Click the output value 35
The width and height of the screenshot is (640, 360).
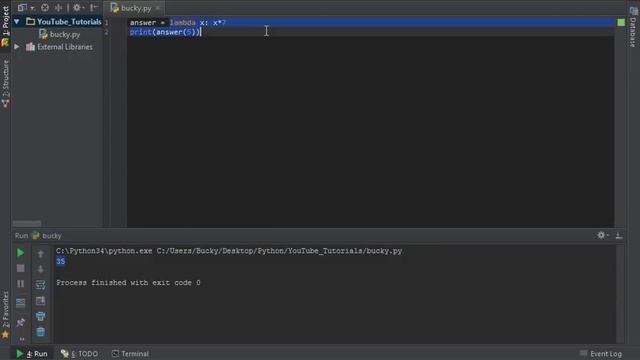(x=60, y=261)
